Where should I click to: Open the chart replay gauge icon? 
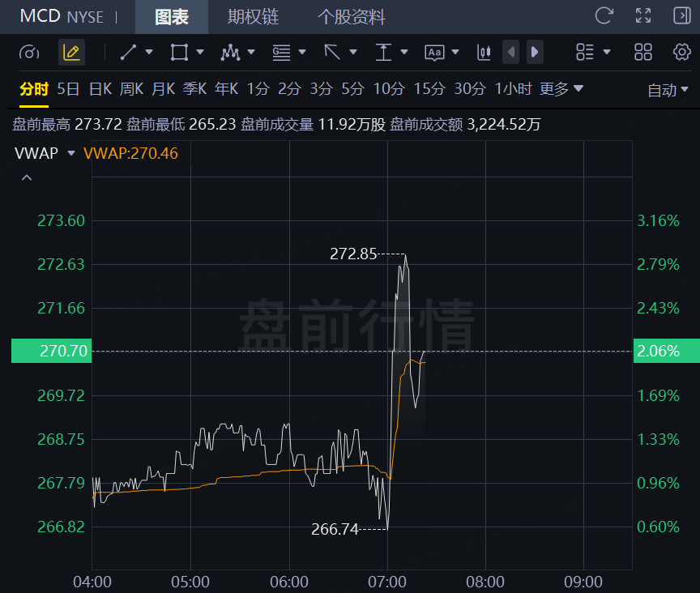[x=29, y=53]
